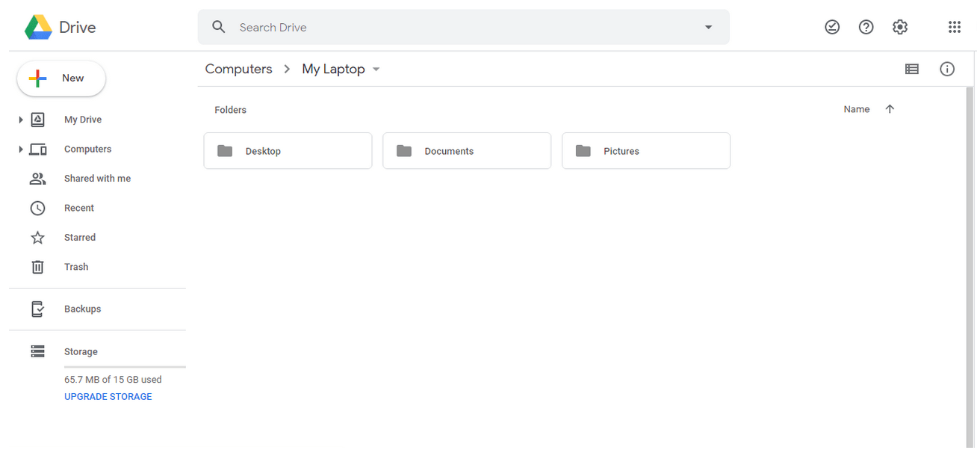Click the Storage bars icon
The width and height of the screenshot is (980, 453).
point(37,351)
